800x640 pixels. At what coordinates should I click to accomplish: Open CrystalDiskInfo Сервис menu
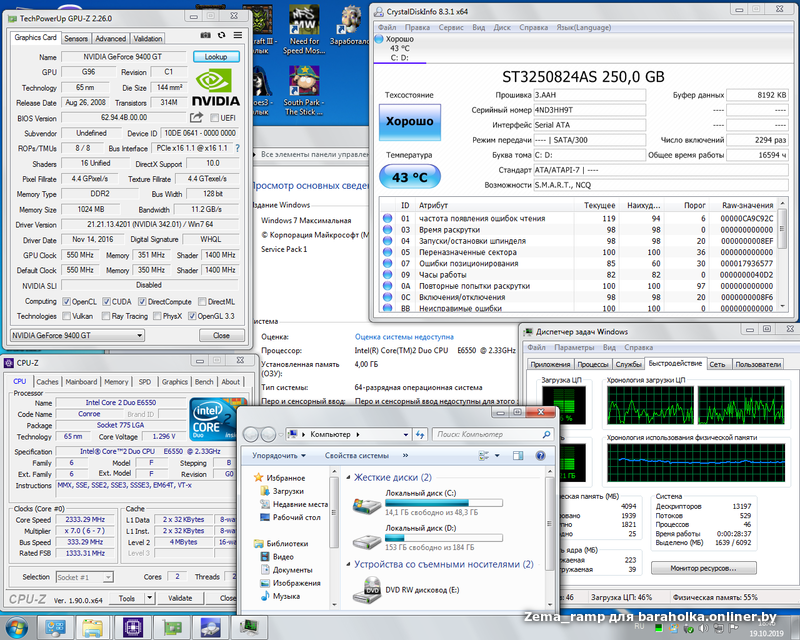coord(451,28)
